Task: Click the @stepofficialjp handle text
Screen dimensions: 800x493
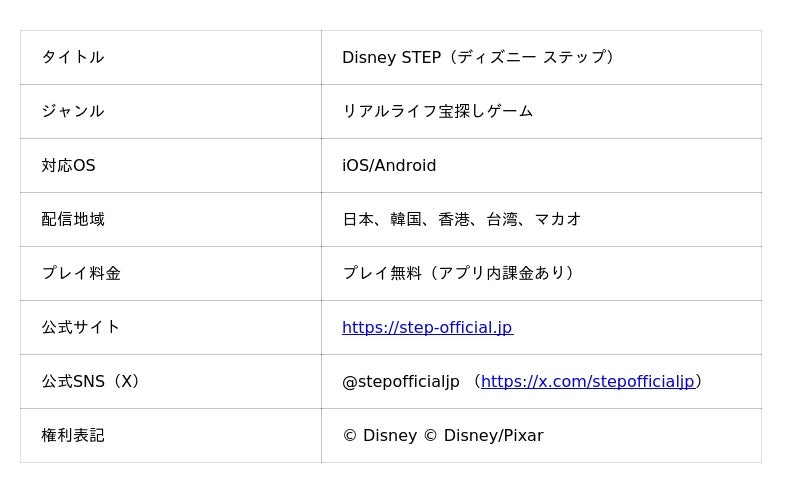Action: tap(401, 382)
